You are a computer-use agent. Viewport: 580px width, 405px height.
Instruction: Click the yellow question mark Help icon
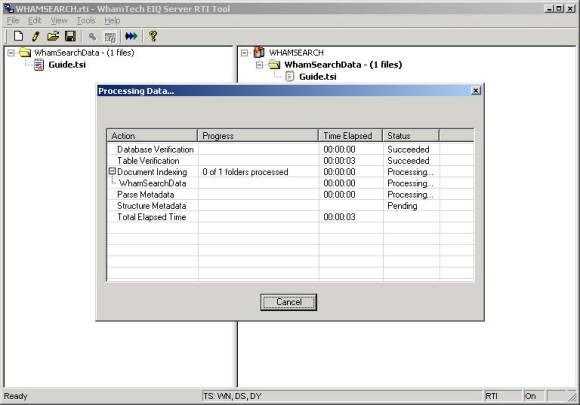pos(153,36)
